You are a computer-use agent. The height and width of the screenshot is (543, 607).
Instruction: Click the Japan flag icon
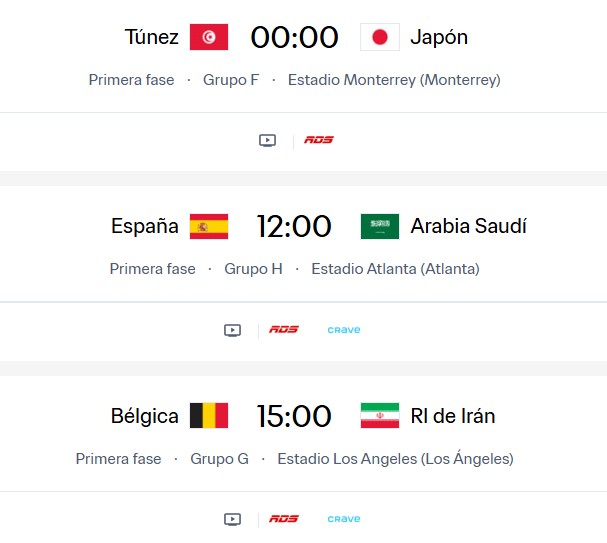pyautogui.click(x=379, y=37)
